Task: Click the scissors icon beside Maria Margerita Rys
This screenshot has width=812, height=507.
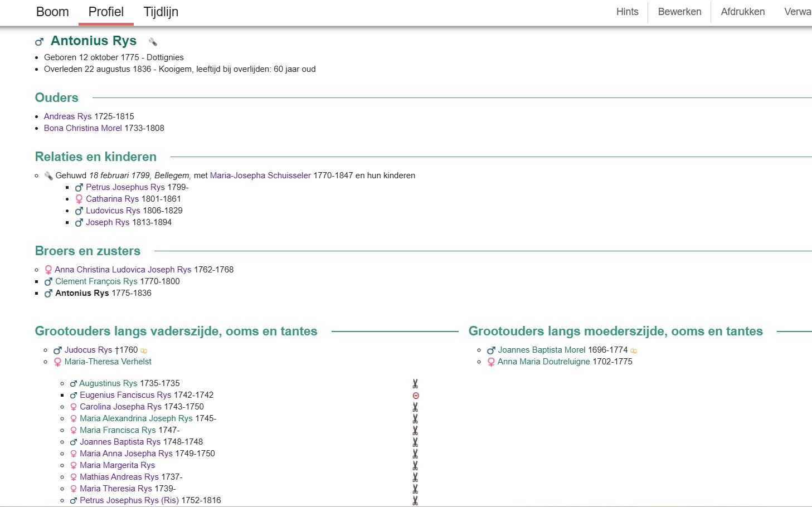Action: [x=415, y=466]
